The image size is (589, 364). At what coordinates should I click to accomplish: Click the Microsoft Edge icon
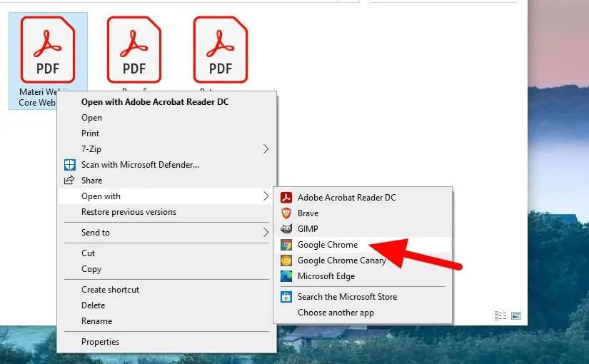(x=286, y=276)
